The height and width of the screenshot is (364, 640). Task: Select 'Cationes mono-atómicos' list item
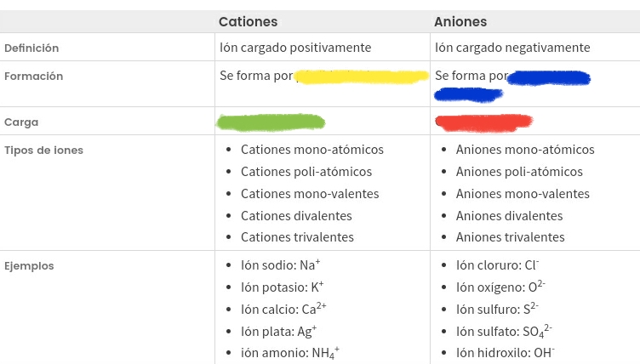tap(312, 150)
